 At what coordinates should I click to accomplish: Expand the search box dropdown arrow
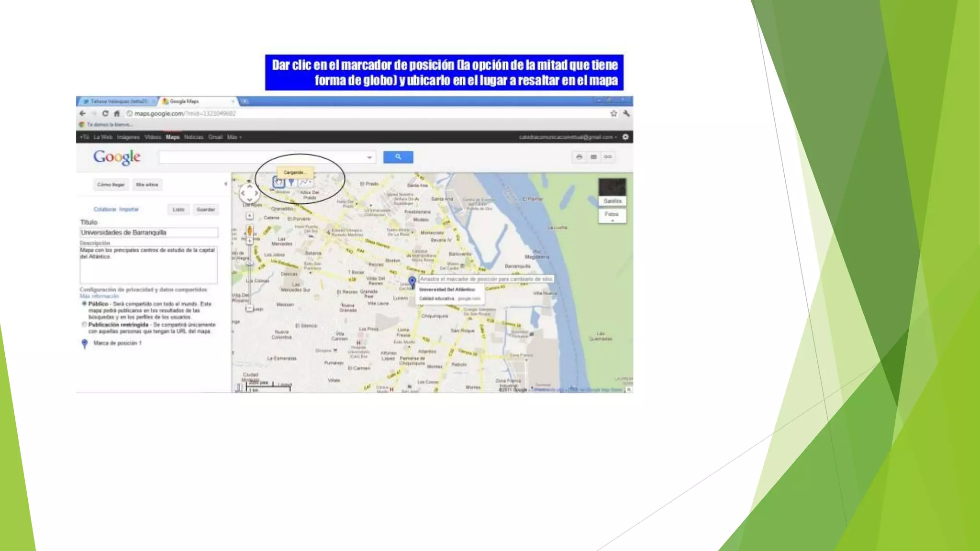click(x=369, y=157)
